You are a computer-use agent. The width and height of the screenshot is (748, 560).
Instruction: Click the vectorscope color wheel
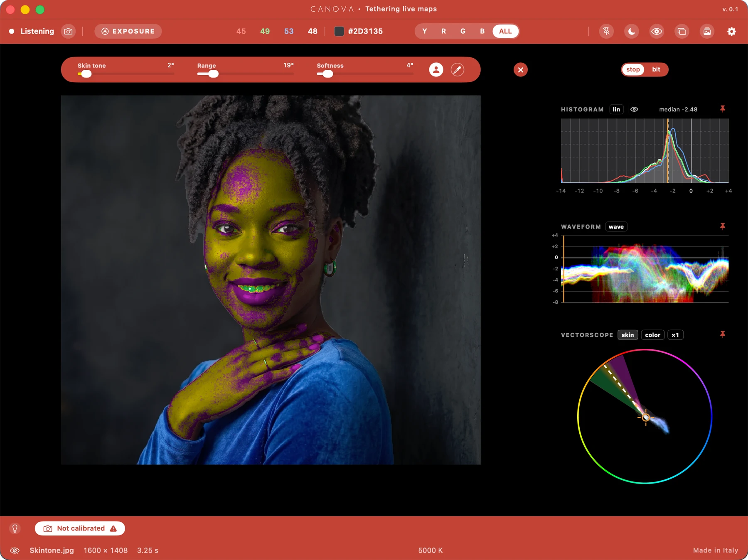tap(645, 416)
